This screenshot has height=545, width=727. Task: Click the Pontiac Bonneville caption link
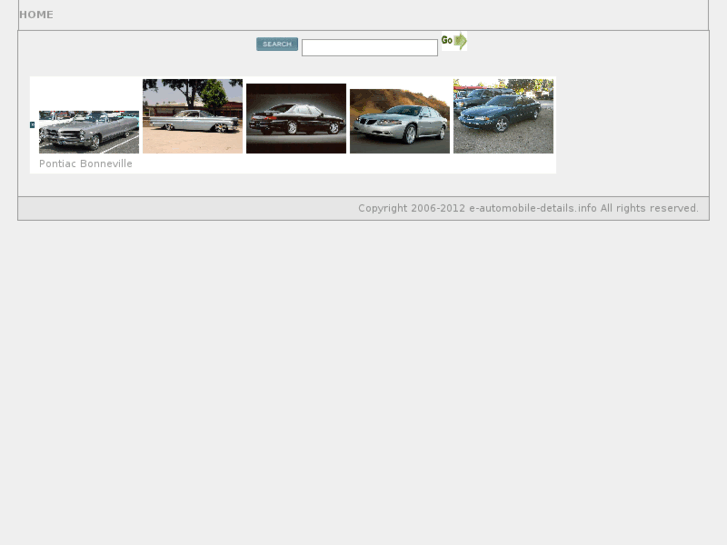86,164
